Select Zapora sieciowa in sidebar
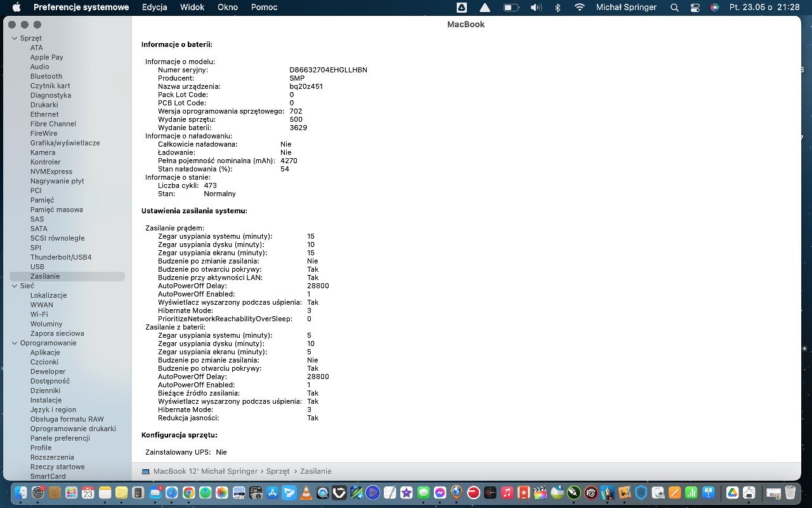Image resolution: width=812 pixels, height=508 pixels. [57, 333]
